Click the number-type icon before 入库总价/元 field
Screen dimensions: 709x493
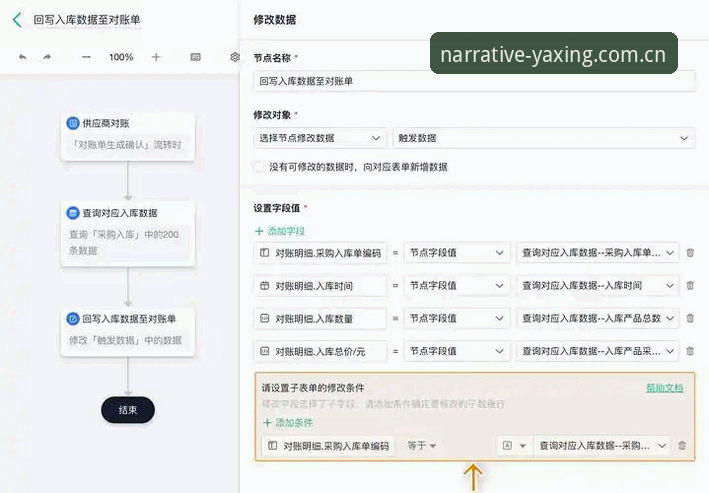[265, 351]
